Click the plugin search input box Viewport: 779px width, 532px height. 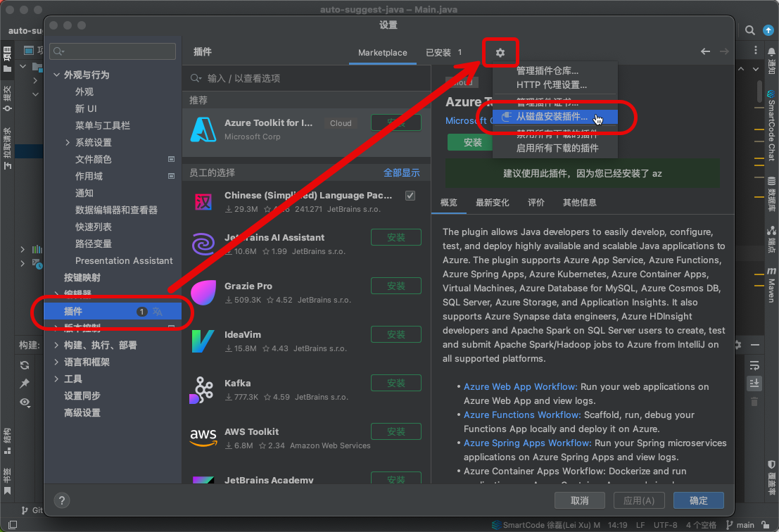pos(307,78)
